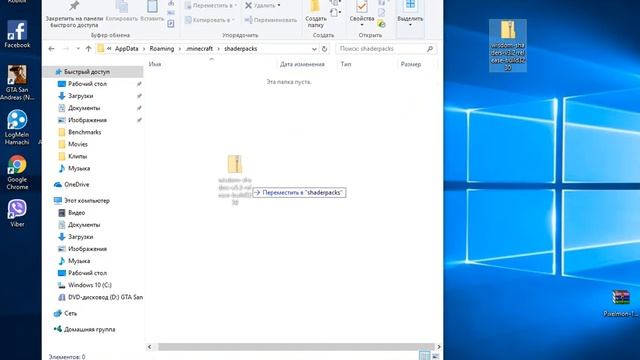640x360 pixels.
Task: Sort by the Размер column header
Action: [411, 64]
